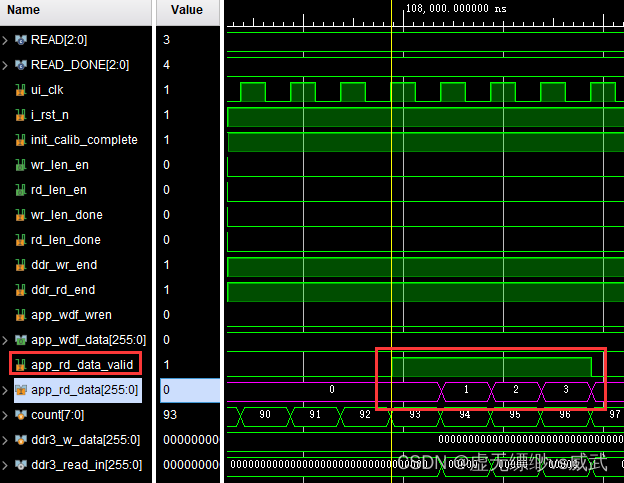Select the ddr3_w_data[255:0] bus icon
This screenshot has width=624, height=483.
point(20,440)
